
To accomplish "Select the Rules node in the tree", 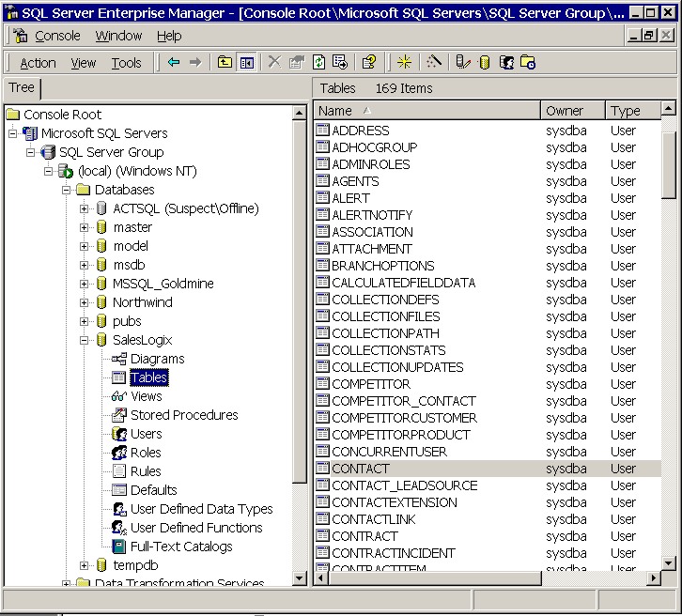I will (x=146, y=471).
